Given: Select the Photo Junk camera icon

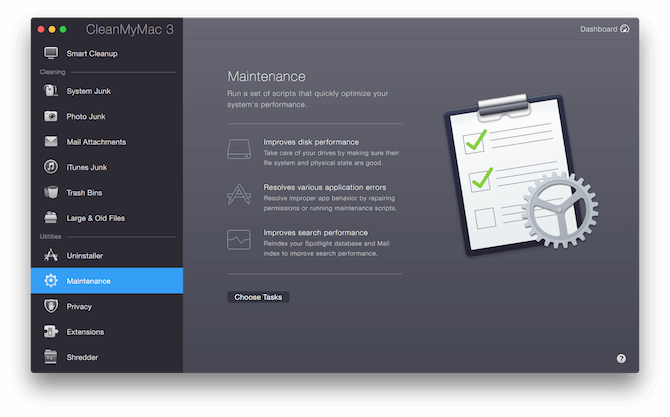Looking at the screenshot, I should 51,116.
